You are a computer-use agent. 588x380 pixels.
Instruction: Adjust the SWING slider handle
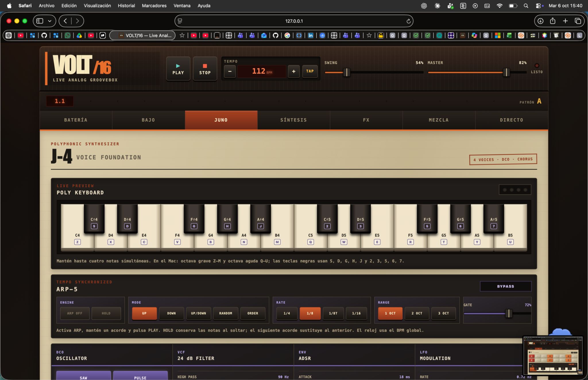coord(347,72)
